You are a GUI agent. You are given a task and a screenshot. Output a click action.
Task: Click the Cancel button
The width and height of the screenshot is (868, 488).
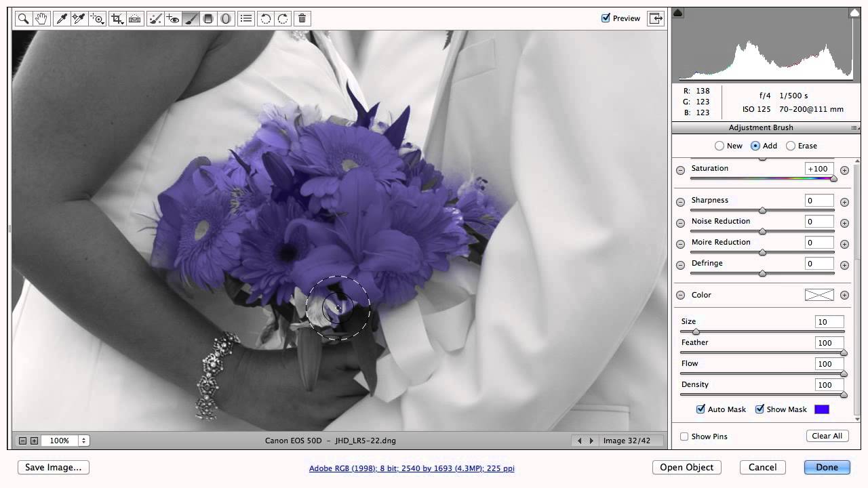(x=762, y=467)
